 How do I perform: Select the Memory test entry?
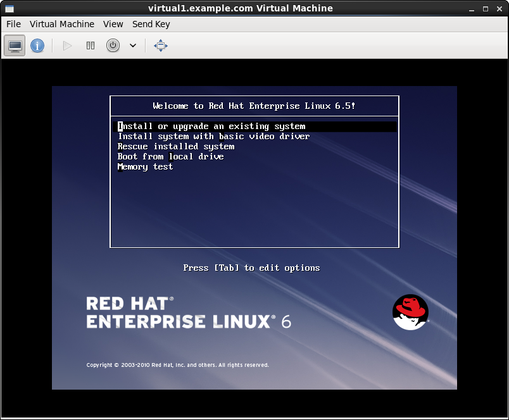(x=146, y=166)
